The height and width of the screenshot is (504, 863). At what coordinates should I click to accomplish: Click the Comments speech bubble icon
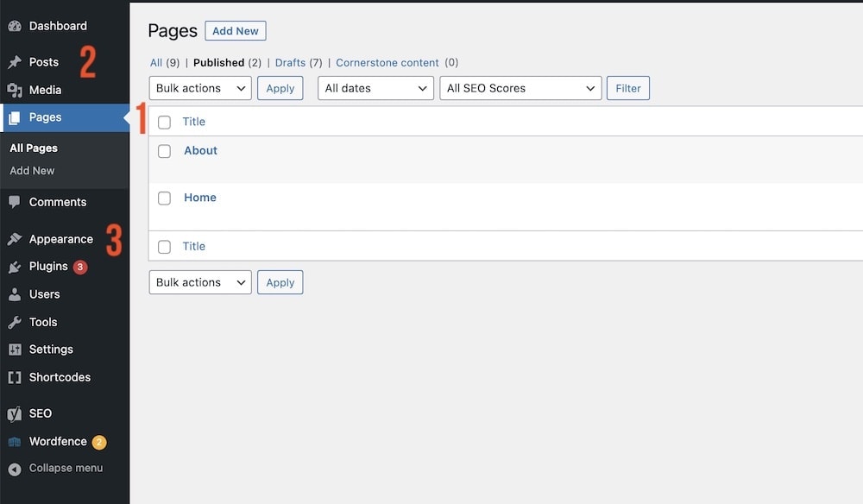(x=15, y=203)
